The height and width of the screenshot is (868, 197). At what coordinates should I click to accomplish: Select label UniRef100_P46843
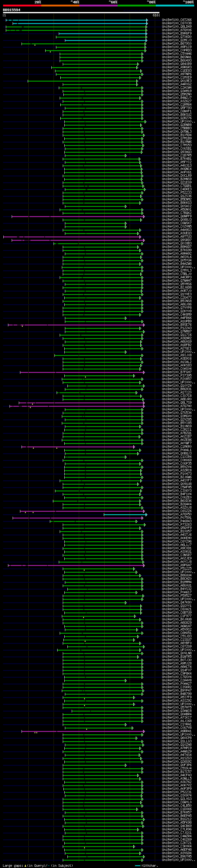(x=177, y=521)
